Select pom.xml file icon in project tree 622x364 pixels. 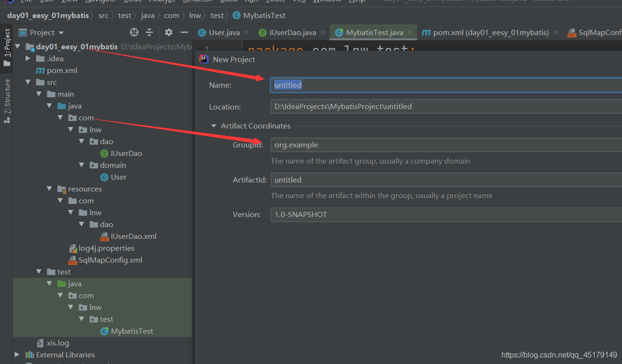tap(40, 70)
